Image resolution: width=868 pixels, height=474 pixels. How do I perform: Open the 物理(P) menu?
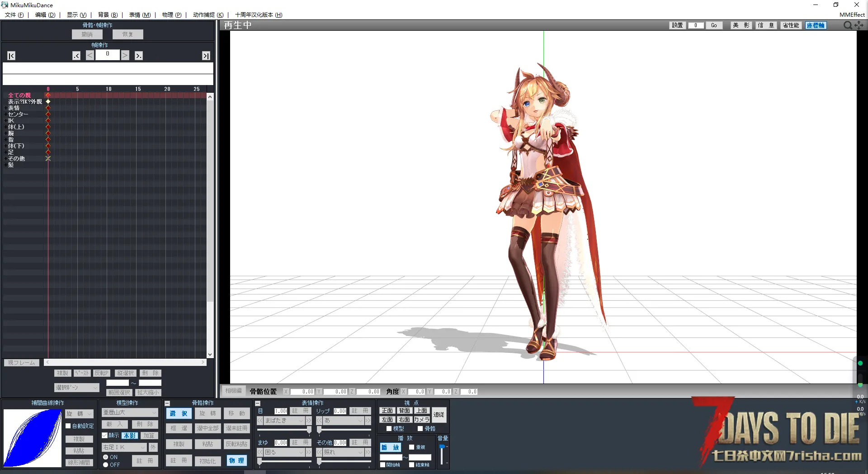tap(172, 15)
